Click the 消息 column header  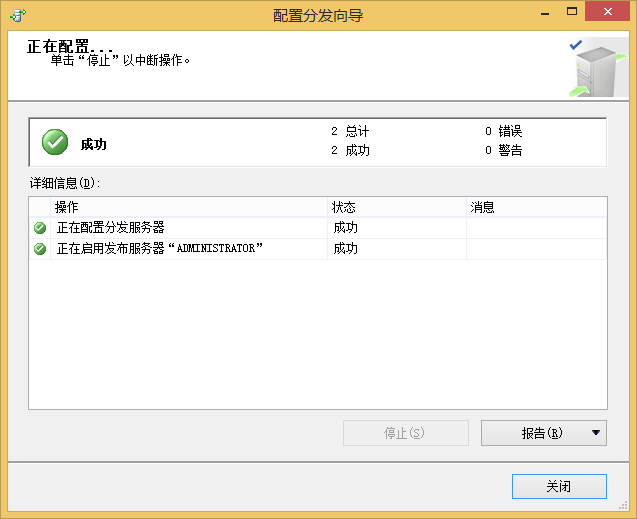536,207
